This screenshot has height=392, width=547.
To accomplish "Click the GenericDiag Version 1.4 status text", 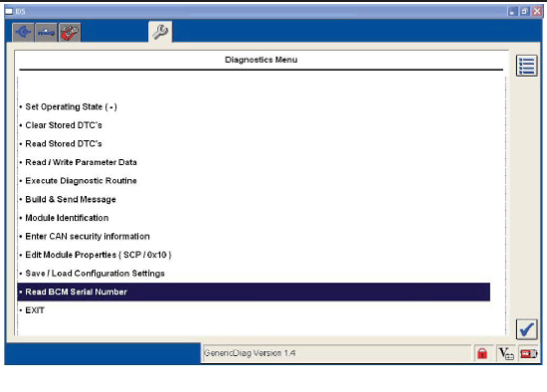I will 250,353.
